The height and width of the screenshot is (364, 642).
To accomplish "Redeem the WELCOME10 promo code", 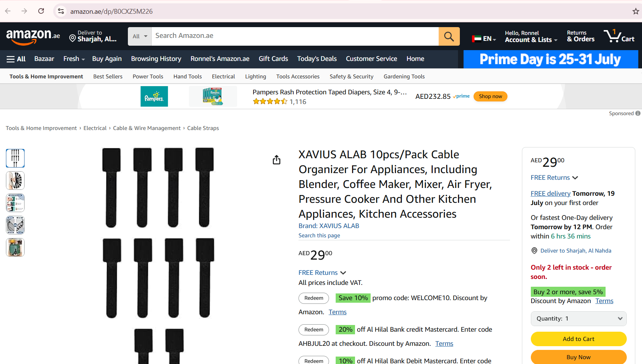I will (314, 298).
